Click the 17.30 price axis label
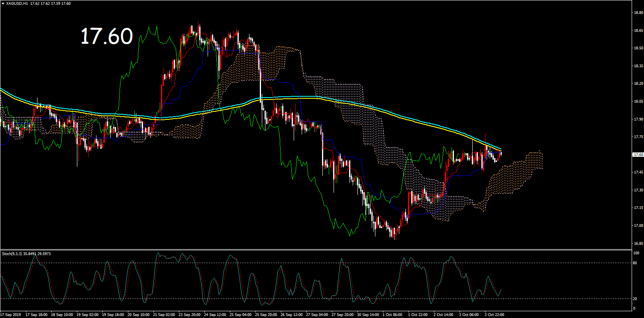 point(638,190)
